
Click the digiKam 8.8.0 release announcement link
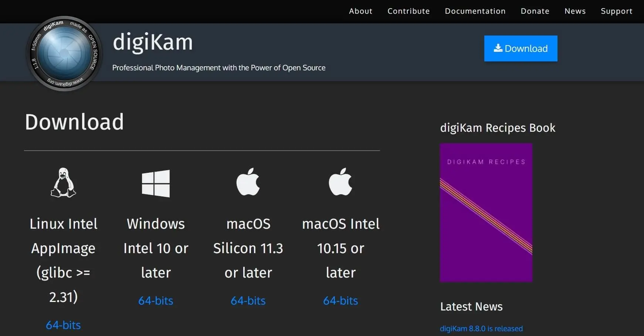point(481,328)
